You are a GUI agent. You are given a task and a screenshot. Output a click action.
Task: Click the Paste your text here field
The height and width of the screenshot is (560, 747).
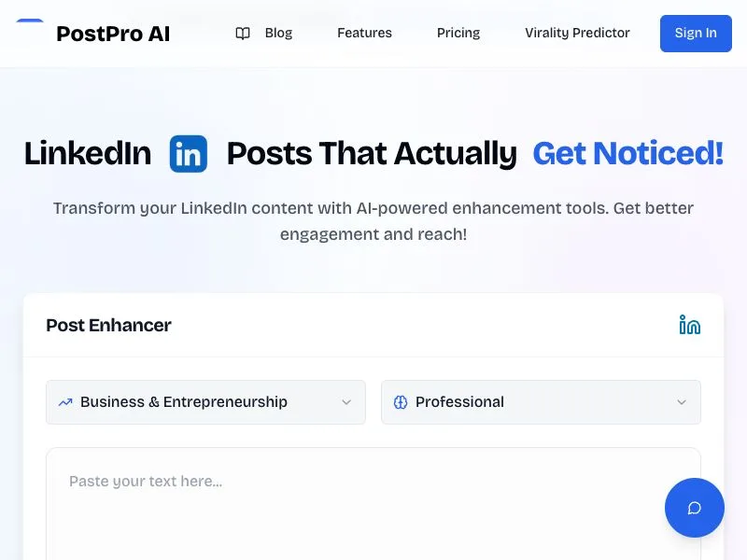pos(373,504)
